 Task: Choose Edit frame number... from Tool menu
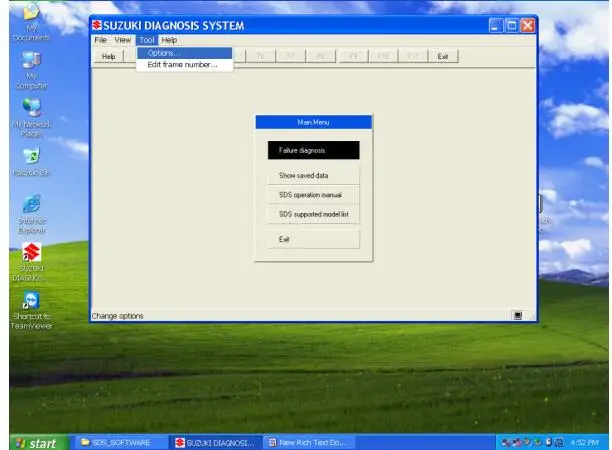tap(185, 65)
